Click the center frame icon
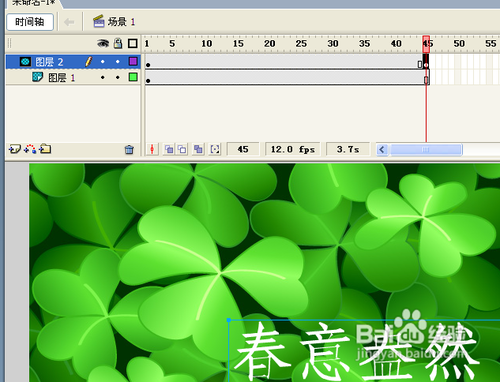This screenshot has height=382, width=500. [152, 149]
